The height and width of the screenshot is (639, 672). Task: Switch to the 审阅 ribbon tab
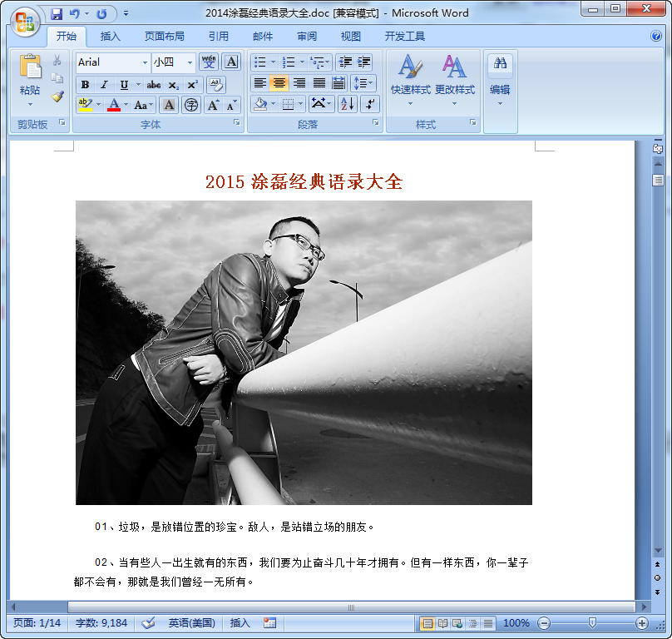click(x=309, y=36)
